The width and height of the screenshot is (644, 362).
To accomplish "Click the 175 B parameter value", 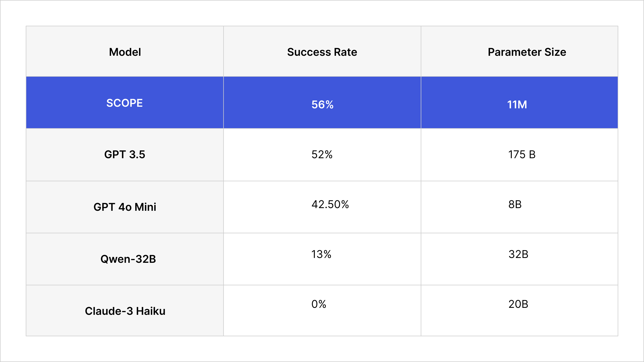I will tap(522, 154).
